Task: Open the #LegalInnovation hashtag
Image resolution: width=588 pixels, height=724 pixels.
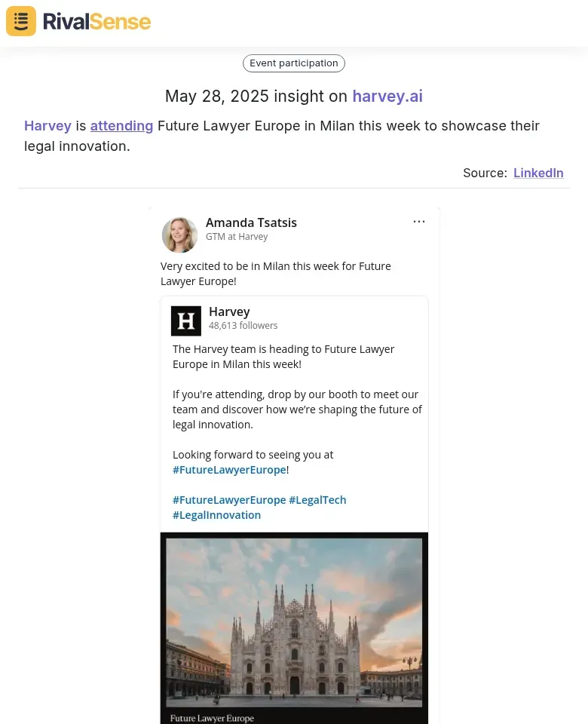Action: (x=217, y=515)
